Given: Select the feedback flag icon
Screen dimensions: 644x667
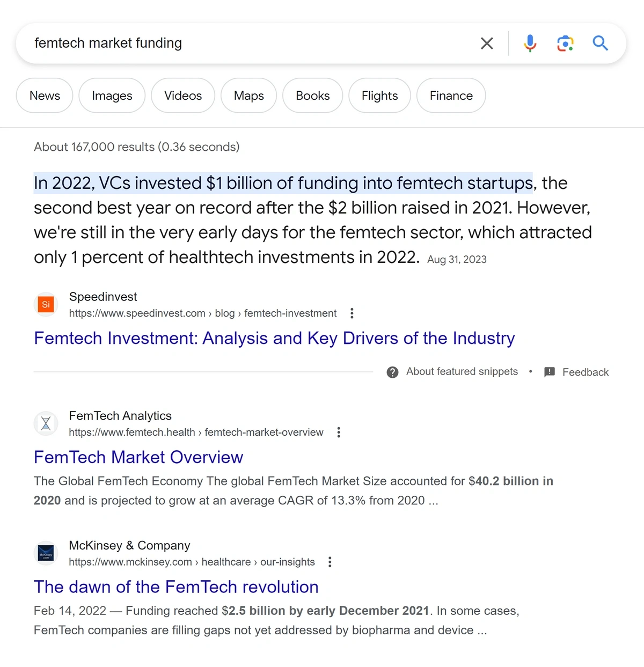Looking at the screenshot, I should click(550, 372).
